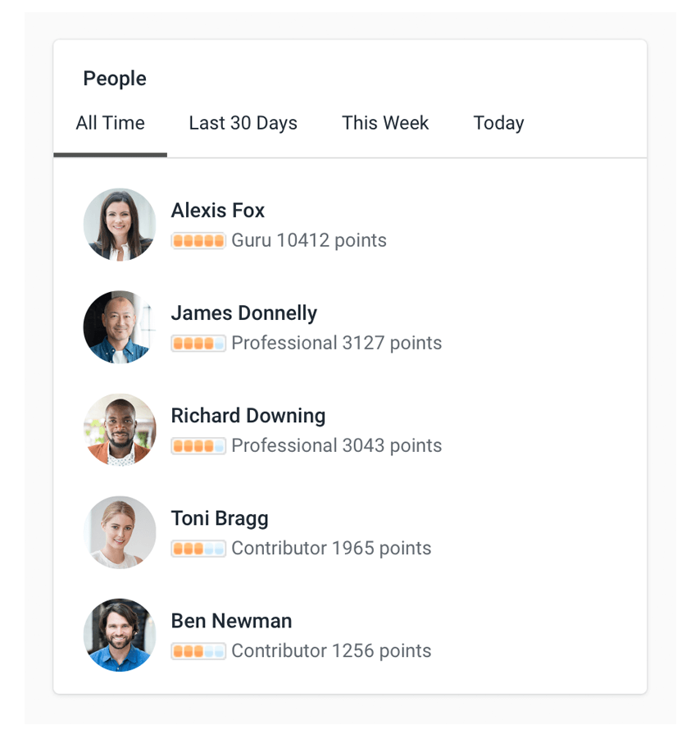Viewport: 700px width, 743px height.
Task: Click James Donnelly's profile avatar
Action: point(120,326)
